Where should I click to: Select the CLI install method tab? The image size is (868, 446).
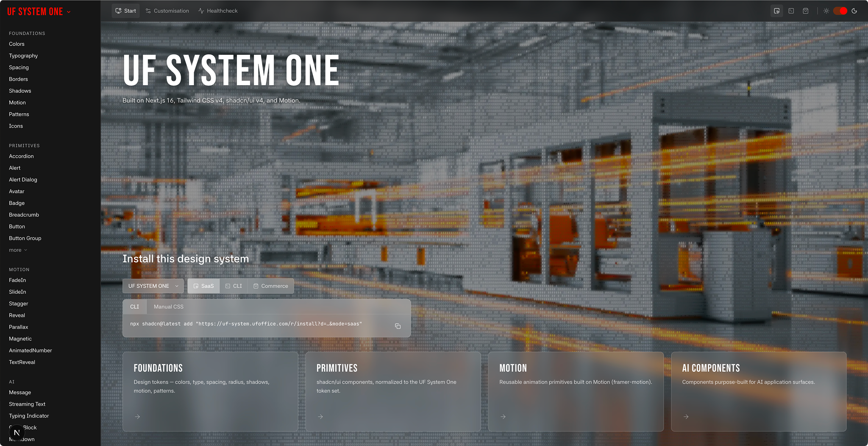(134, 307)
